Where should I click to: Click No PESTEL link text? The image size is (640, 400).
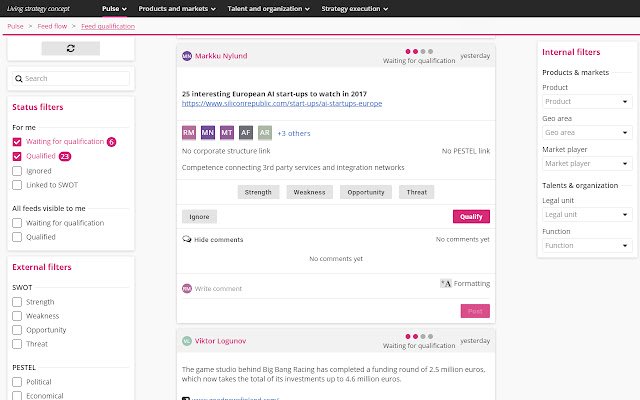pos(466,151)
